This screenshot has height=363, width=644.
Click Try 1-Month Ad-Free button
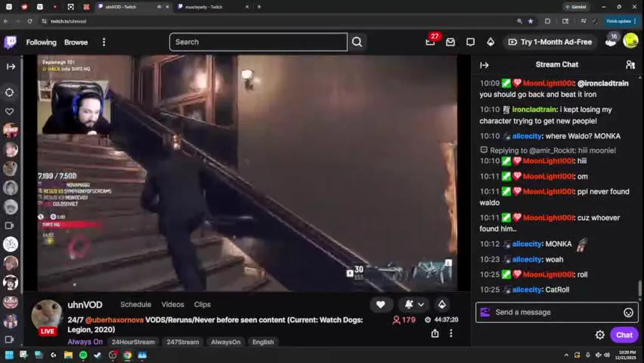pyautogui.click(x=550, y=42)
